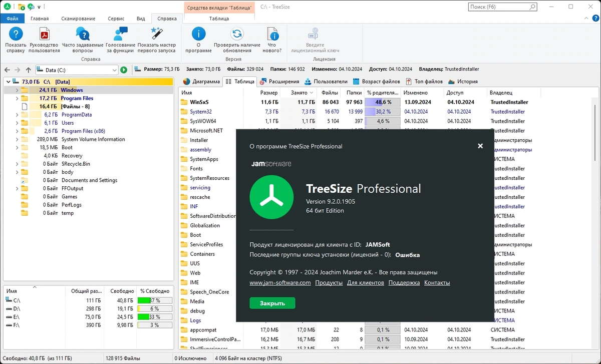Go back with the left arrow
The image size is (601, 364).
7,70
